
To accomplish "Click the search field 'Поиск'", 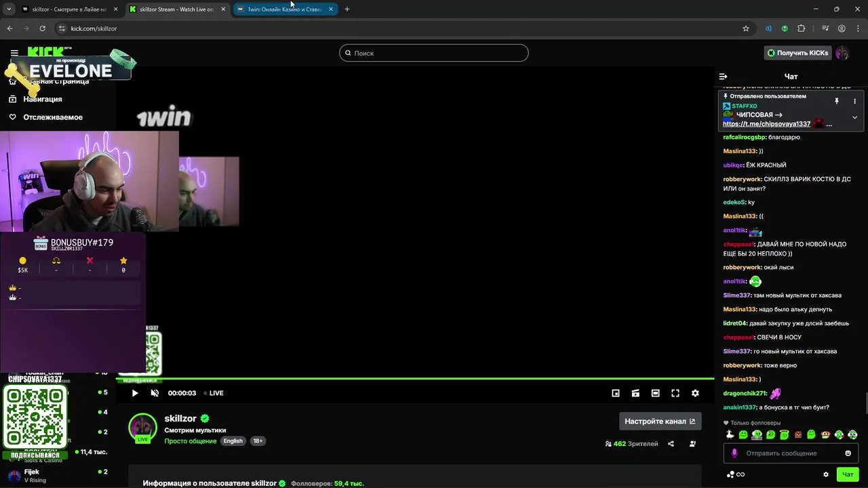I will click(x=434, y=53).
